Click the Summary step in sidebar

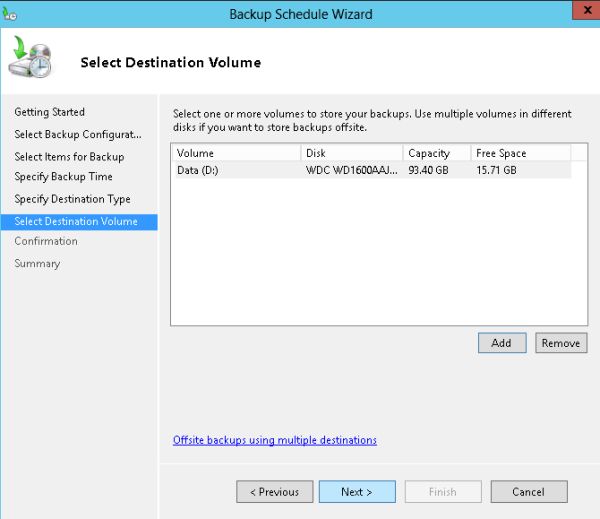[x=37, y=263]
